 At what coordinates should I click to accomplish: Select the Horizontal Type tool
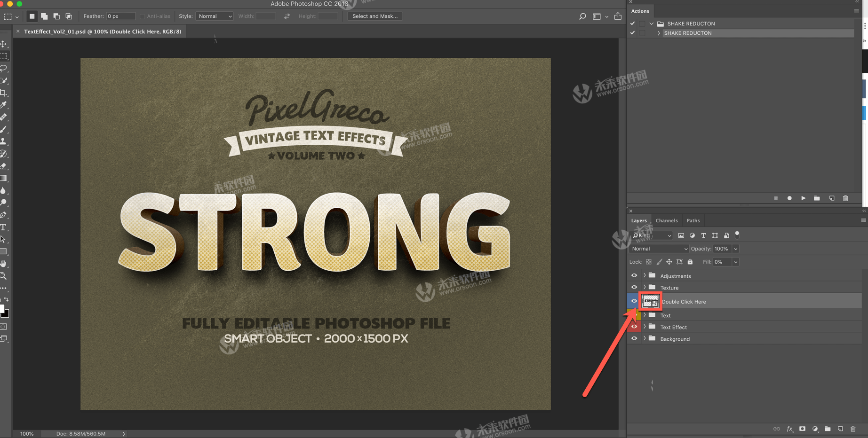tap(4, 227)
